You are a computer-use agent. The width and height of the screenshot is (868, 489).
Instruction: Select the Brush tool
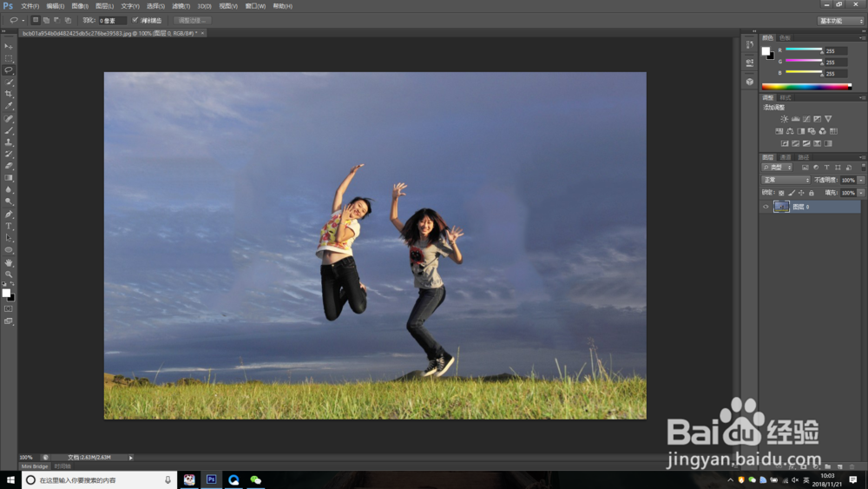pyautogui.click(x=9, y=130)
